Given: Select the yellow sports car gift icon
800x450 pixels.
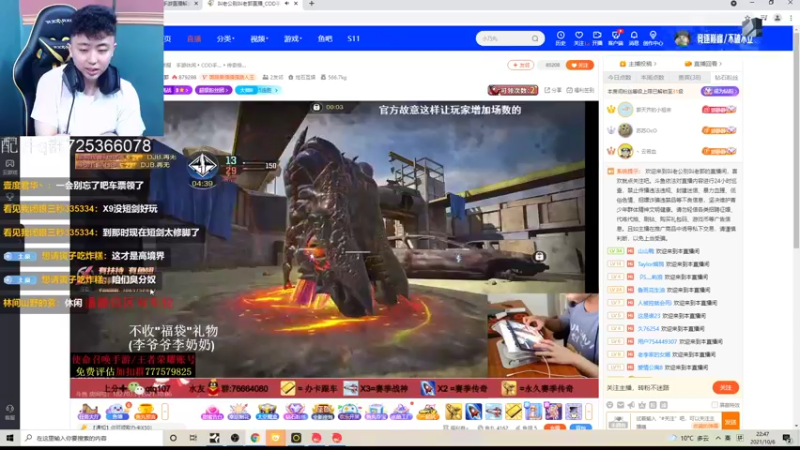Looking at the screenshot, I should coord(428,411).
